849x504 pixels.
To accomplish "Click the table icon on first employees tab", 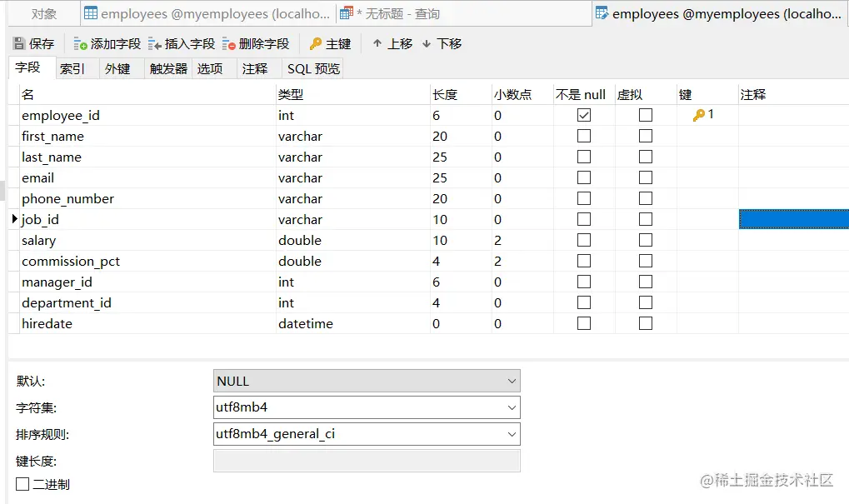I will 91,13.
